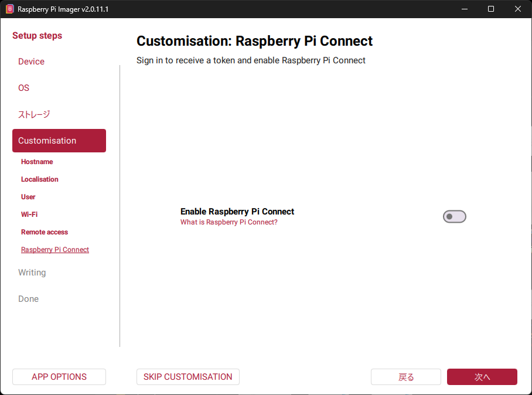Open the Localisation customisation sub-step

[40, 179]
